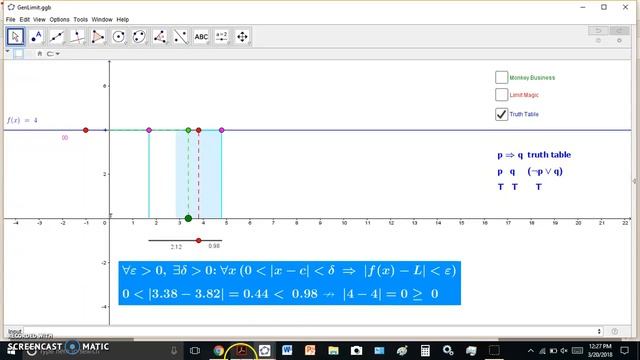Select the Line through two points tool
The height and width of the screenshot is (360, 640).
57,37
